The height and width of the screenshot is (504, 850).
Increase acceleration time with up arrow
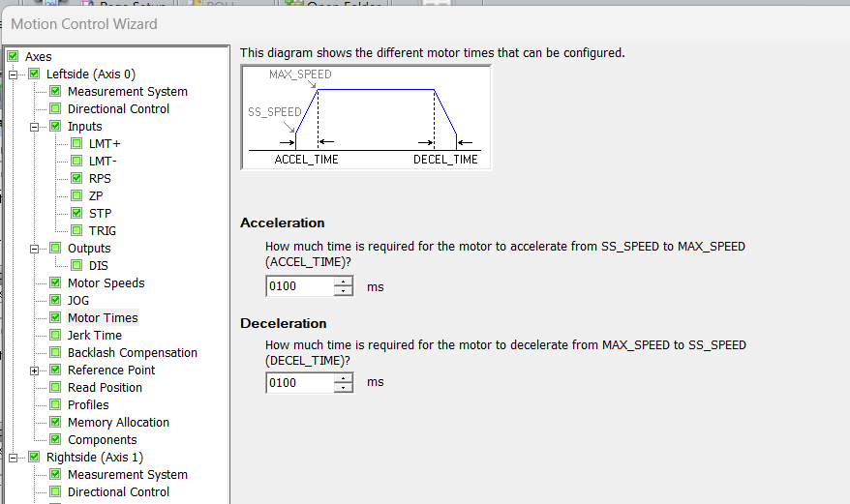coord(344,282)
